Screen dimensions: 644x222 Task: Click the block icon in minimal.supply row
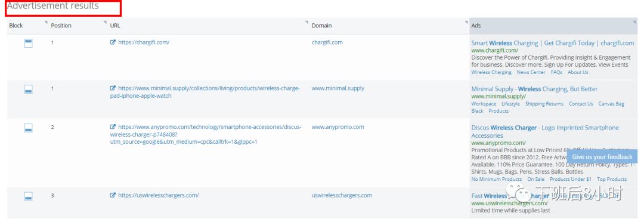coord(29,89)
